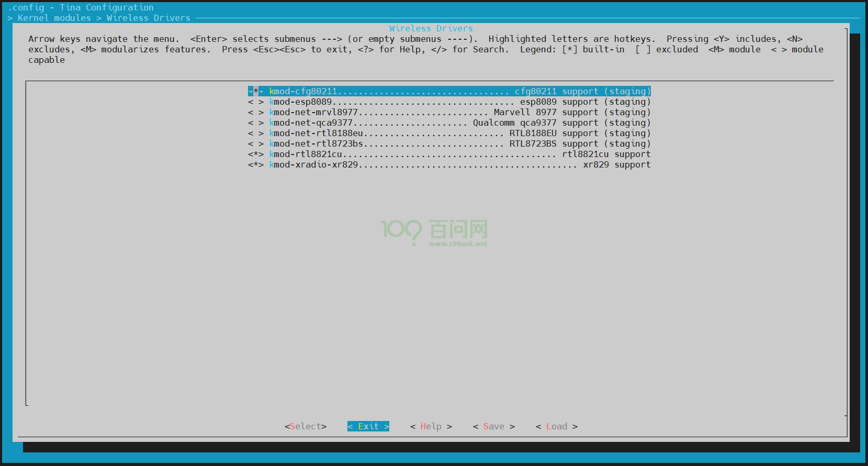Click Save in the bottom bar

tap(493, 427)
